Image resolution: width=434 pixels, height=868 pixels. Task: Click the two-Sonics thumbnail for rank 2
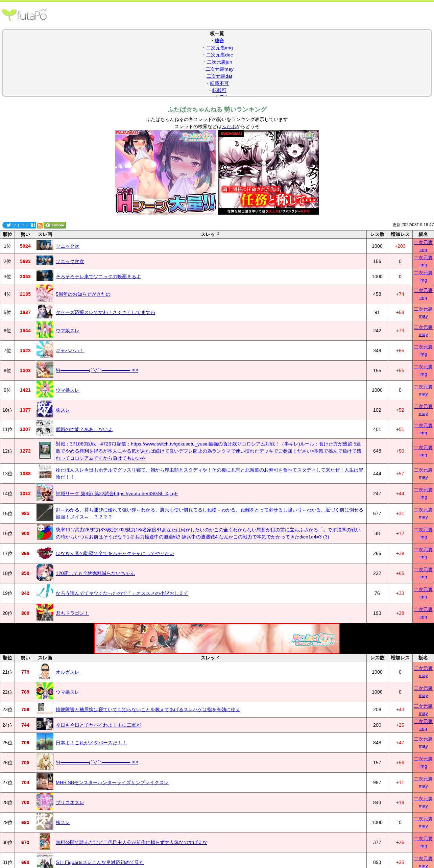(x=45, y=261)
